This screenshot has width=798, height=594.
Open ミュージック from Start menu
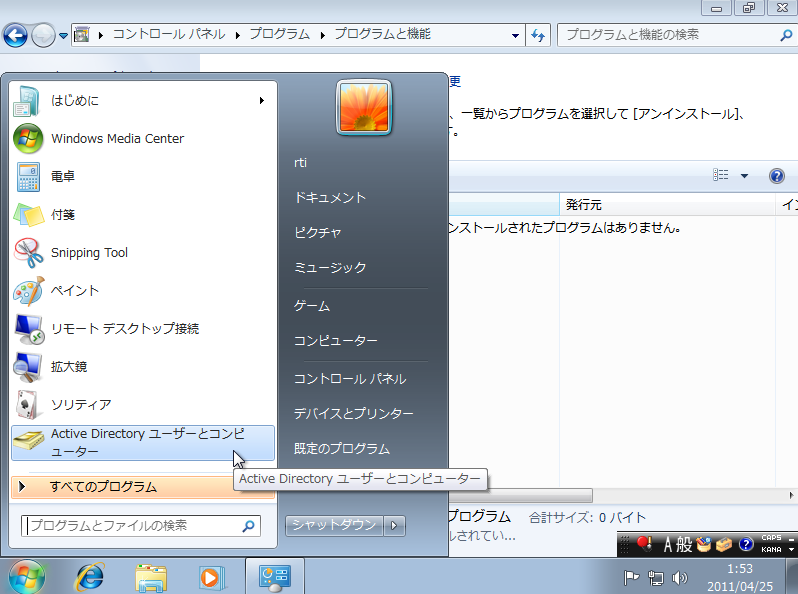pyautogui.click(x=330, y=268)
